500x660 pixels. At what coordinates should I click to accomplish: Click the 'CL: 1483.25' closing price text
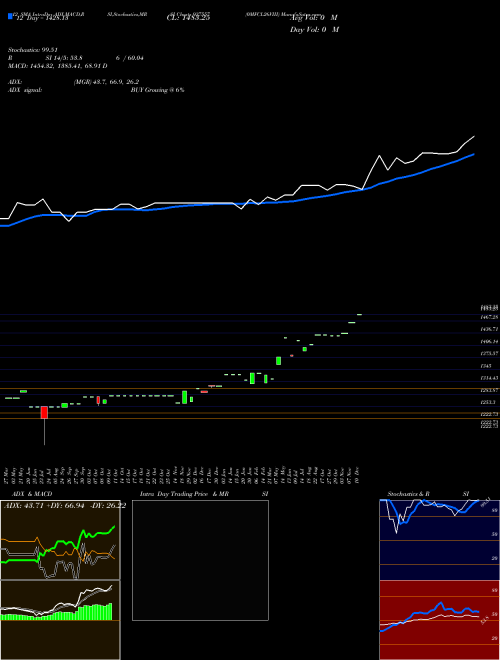point(188,18)
